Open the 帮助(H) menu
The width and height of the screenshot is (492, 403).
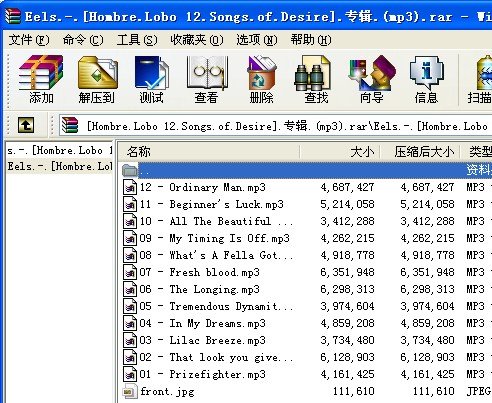pos(311,40)
